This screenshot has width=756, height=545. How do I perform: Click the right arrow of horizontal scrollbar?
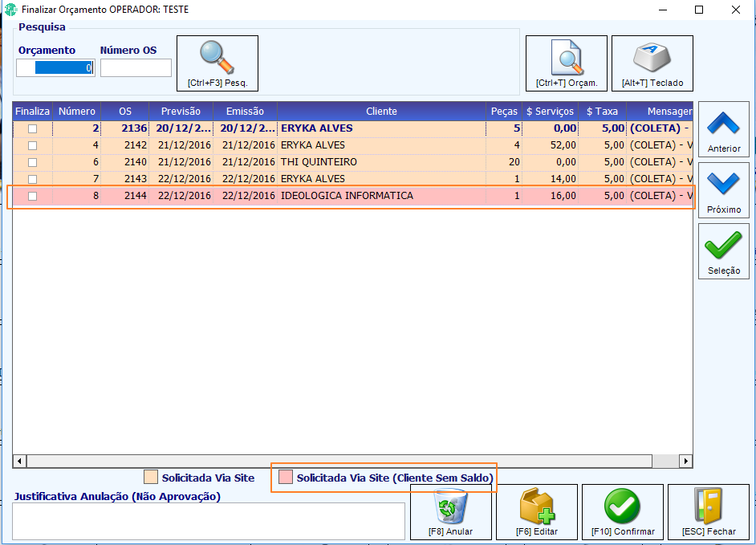coord(685,461)
